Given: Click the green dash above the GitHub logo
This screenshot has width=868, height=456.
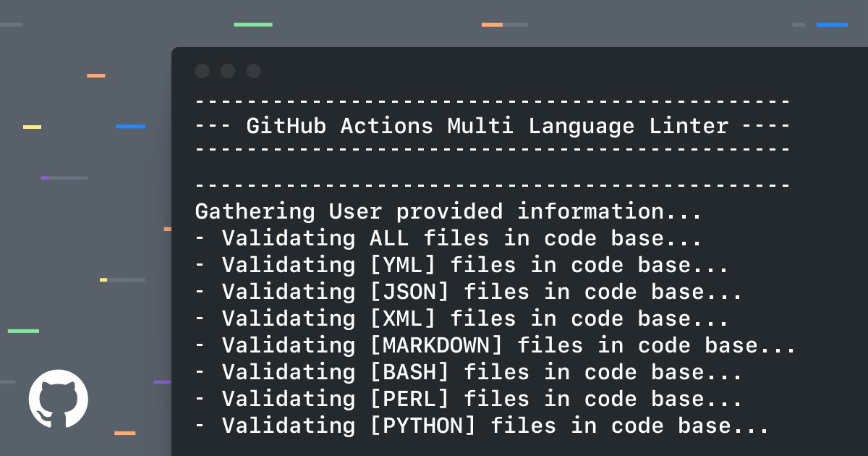Looking at the screenshot, I should (x=23, y=331).
